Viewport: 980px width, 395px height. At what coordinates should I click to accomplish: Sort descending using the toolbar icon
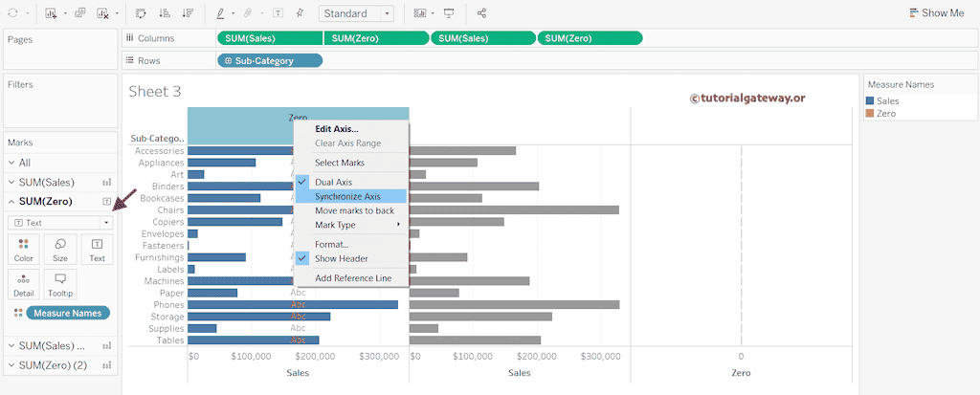[x=186, y=13]
